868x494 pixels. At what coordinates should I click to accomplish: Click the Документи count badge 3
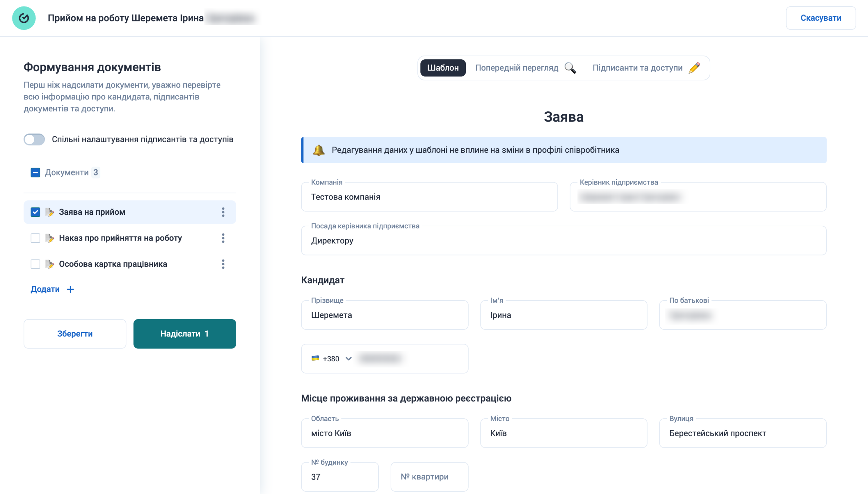point(96,172)
